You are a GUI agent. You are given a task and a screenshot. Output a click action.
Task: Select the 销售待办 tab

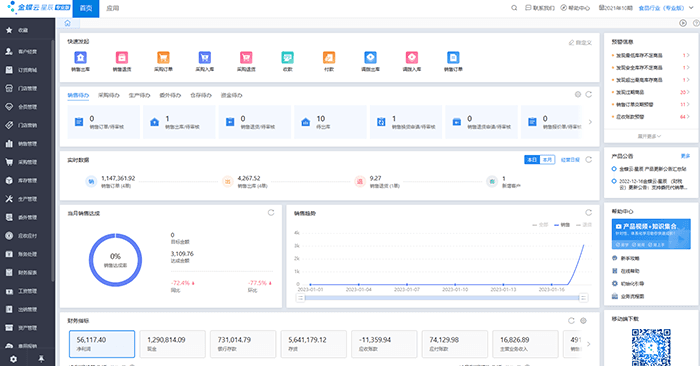(x=78, y=95)
